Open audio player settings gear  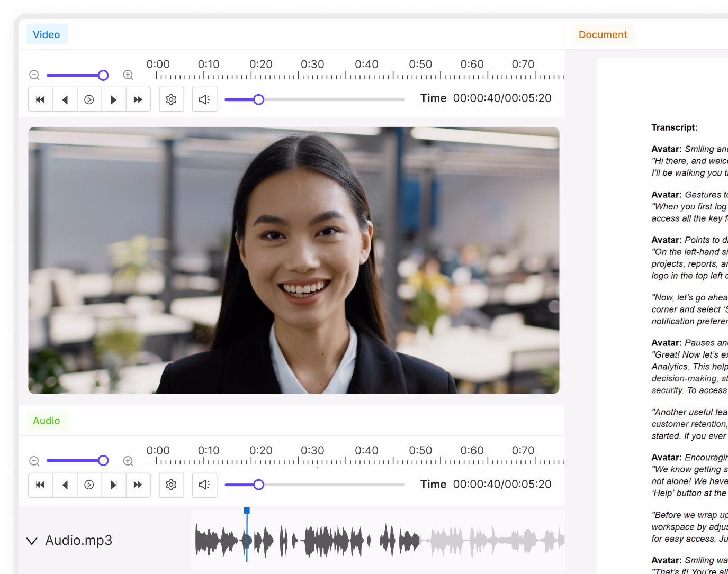[x=171, y=485]
